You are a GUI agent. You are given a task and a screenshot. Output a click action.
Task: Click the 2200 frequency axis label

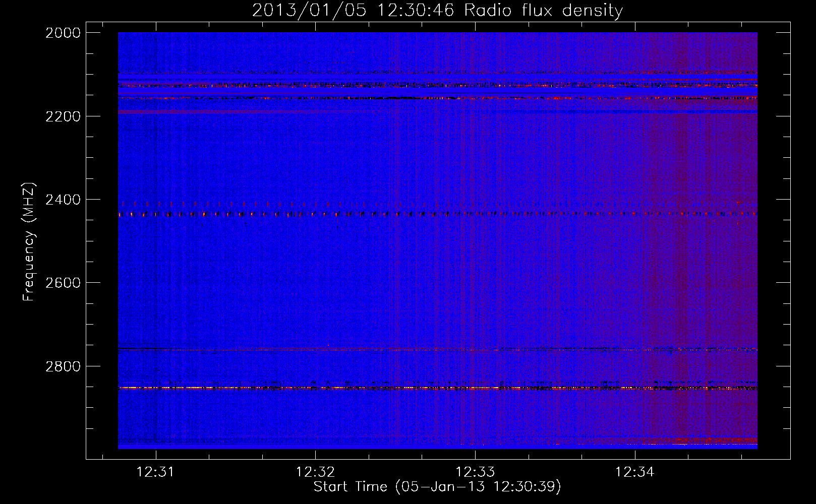click(x=63, y=116)
